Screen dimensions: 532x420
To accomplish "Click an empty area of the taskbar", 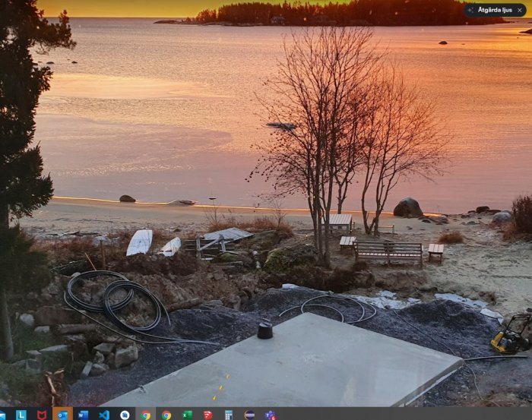I will coord(407,414).
